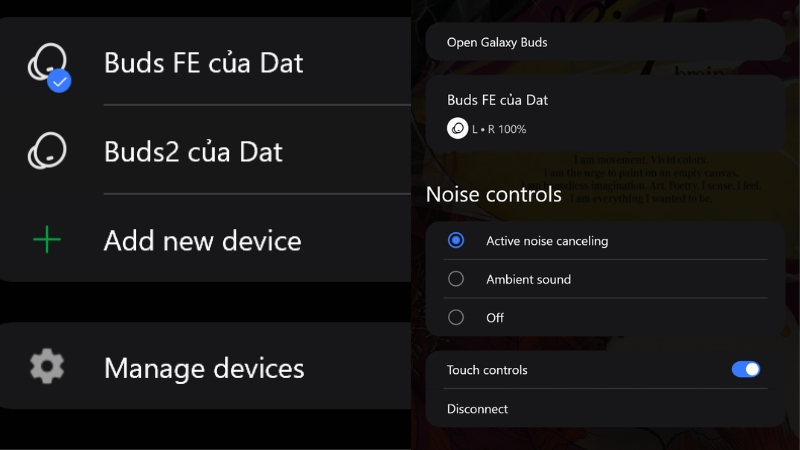This screenshot has width=800, height=450.
Task: Toggle the Touch controls switch
Action: (x=745, y=370)
